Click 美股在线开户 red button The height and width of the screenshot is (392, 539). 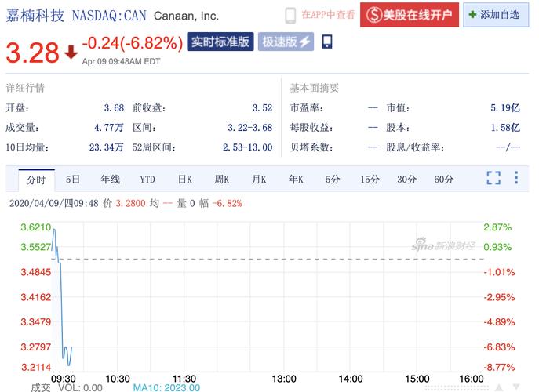(x=410, y=15)
